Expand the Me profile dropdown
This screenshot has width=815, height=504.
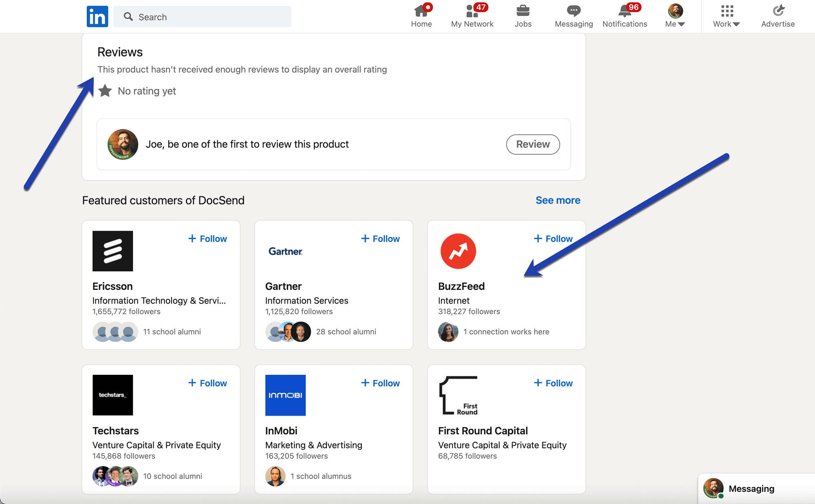click(675, 16)
